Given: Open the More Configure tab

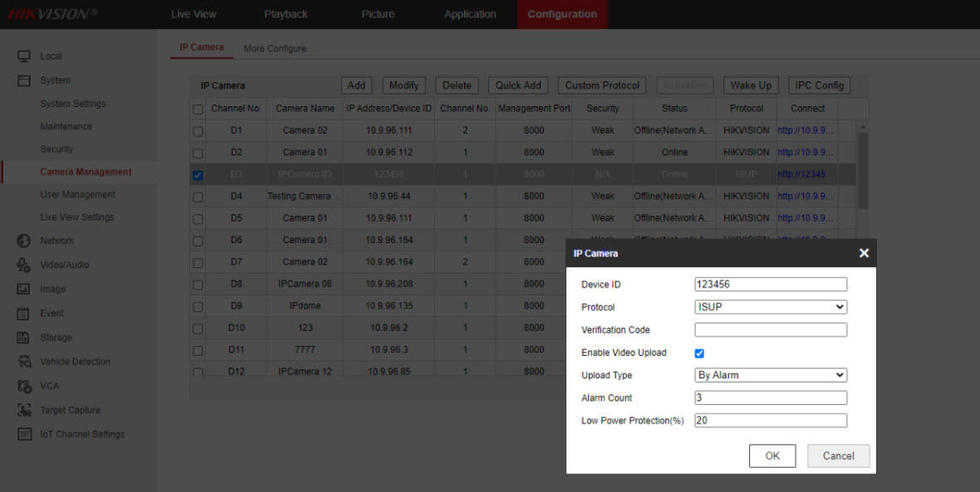Looking at the screenshot, I should pyautogui.click(x=275, y=49).
